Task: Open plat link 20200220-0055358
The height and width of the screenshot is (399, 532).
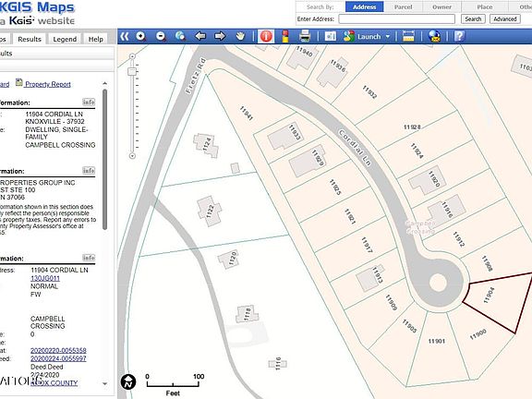Action: click(x=58, y=350)
